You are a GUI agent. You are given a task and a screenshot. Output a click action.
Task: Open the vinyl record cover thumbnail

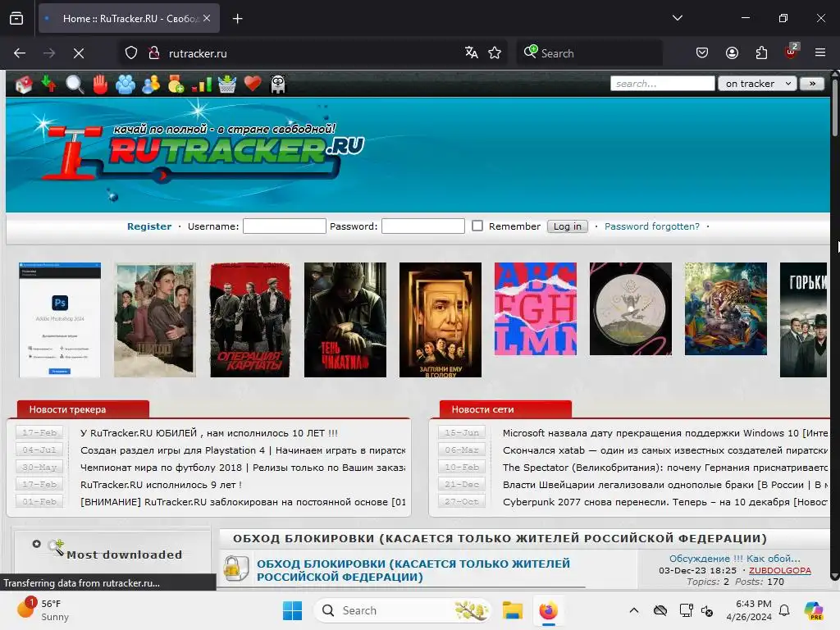[x=631, y=308]
